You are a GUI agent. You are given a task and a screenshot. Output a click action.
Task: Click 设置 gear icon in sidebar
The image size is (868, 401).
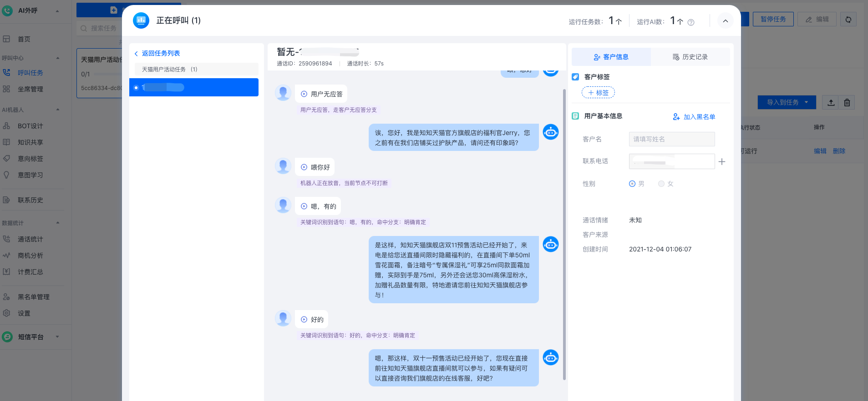(x=6, y=313)
